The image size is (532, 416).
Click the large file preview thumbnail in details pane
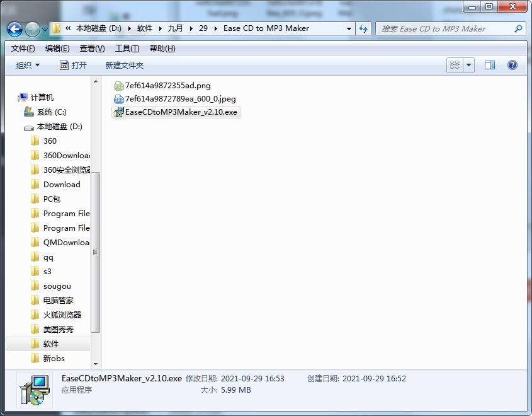35,390
